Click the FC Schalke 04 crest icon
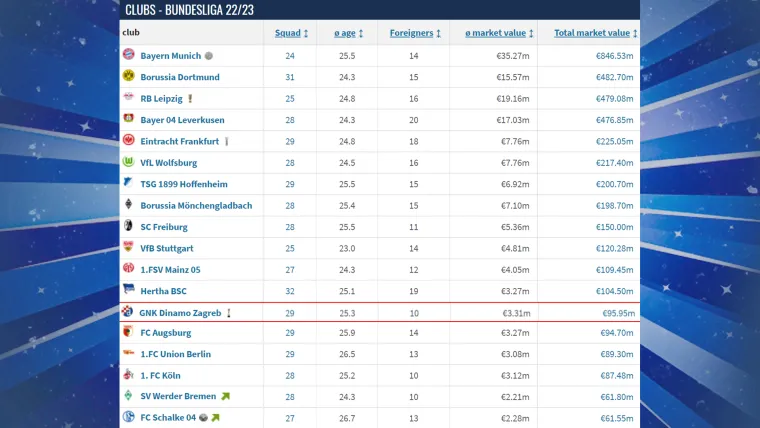The image size is (760, 428). [128, 417]
